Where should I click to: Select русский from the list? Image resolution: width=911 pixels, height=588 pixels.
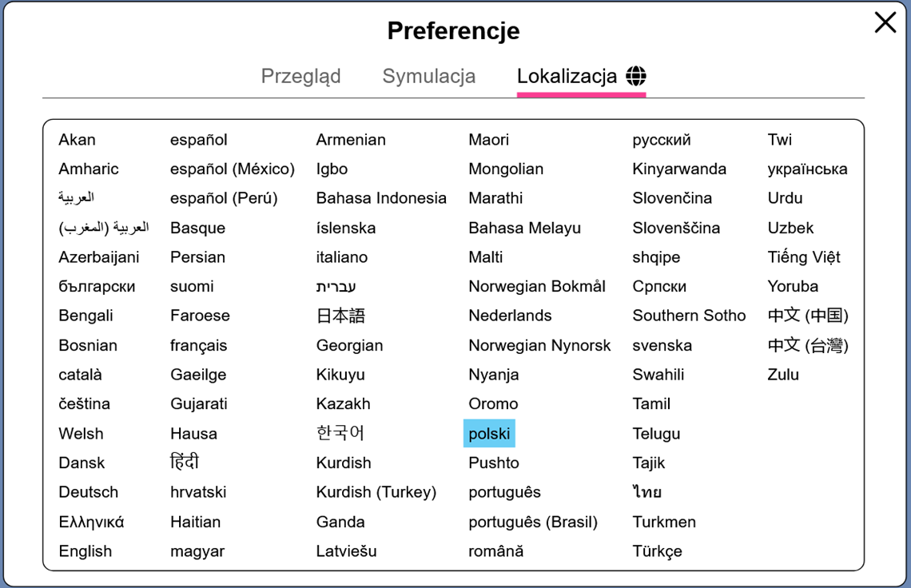661,140
